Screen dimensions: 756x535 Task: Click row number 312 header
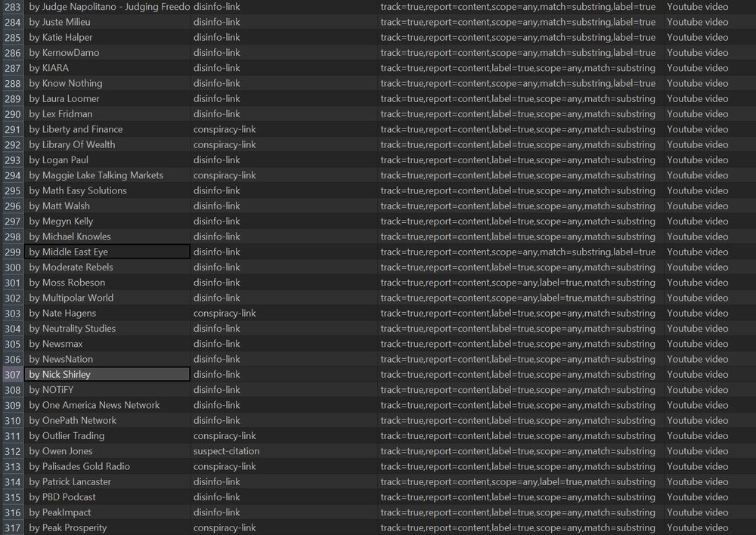point(13,451)
